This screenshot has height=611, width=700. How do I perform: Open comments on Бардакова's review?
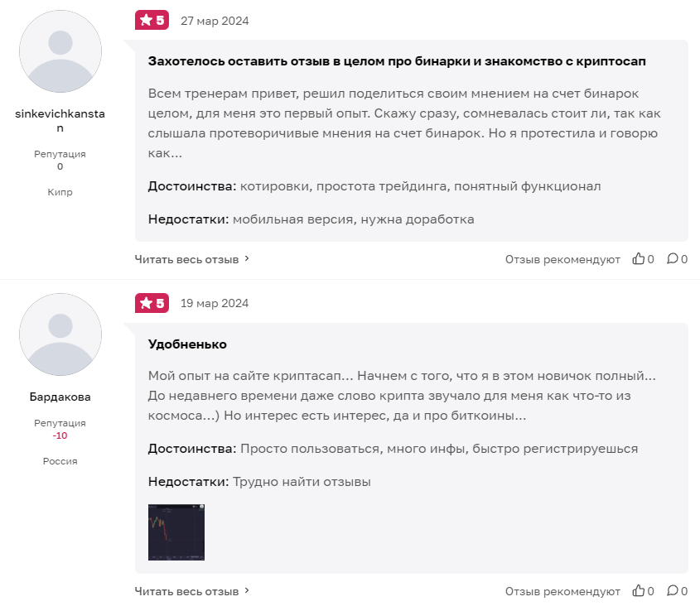pos(673,591)
